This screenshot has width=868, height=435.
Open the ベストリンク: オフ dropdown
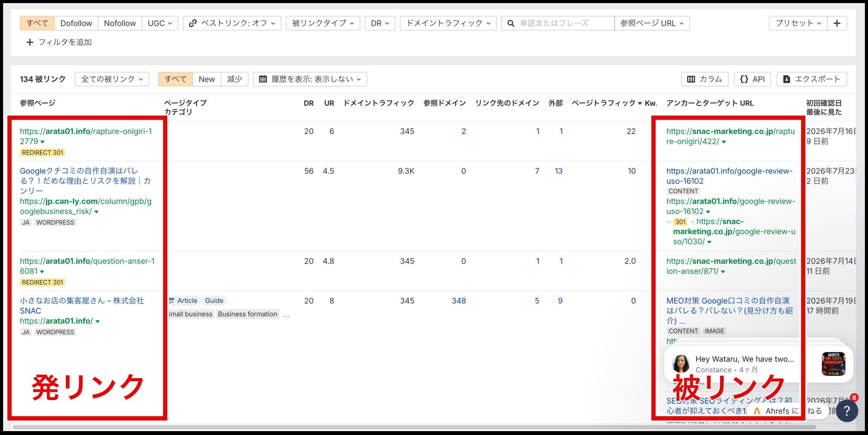[232, 23]
